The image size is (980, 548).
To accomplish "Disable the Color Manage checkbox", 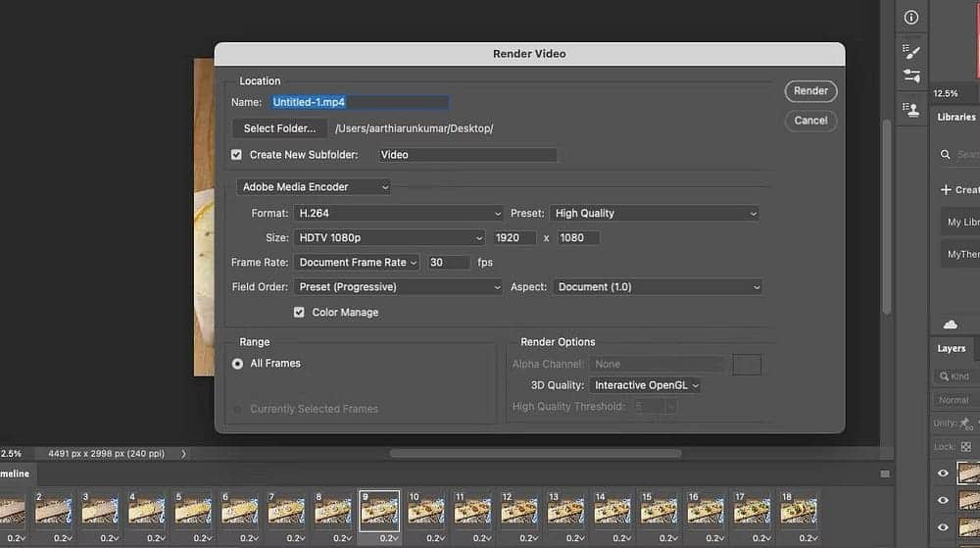I will click(299, 313).
